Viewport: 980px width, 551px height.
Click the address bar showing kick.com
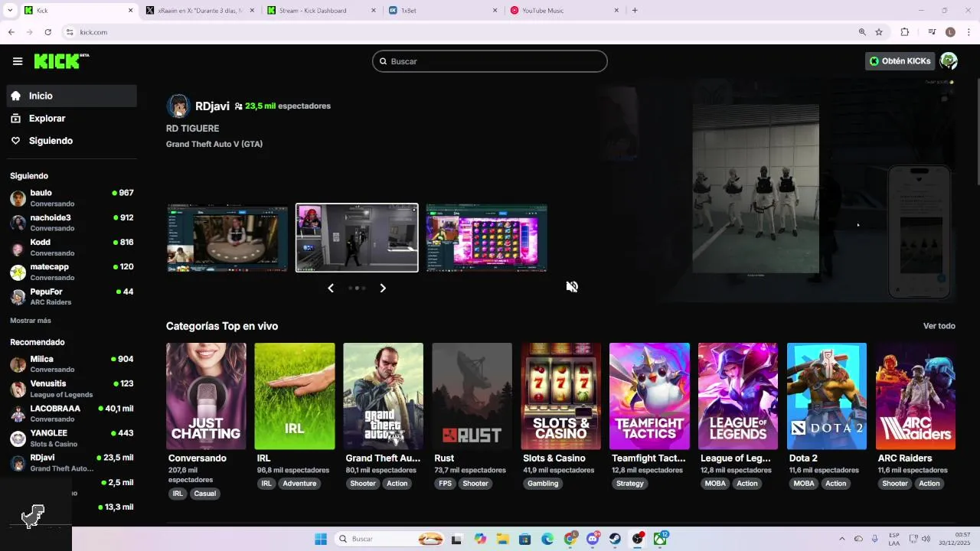[x=459, y=32]
